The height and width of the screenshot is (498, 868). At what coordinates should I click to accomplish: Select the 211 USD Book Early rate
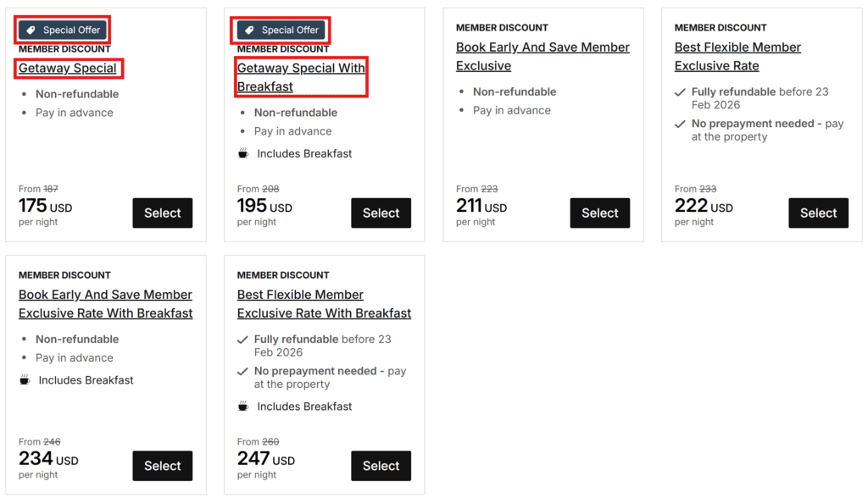pos(600,213)
